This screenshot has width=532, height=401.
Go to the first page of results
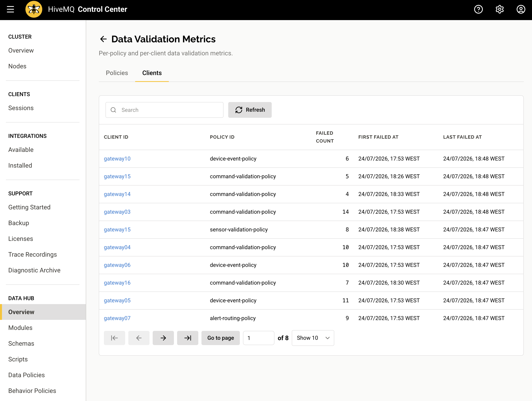click(x=115, y=338)
